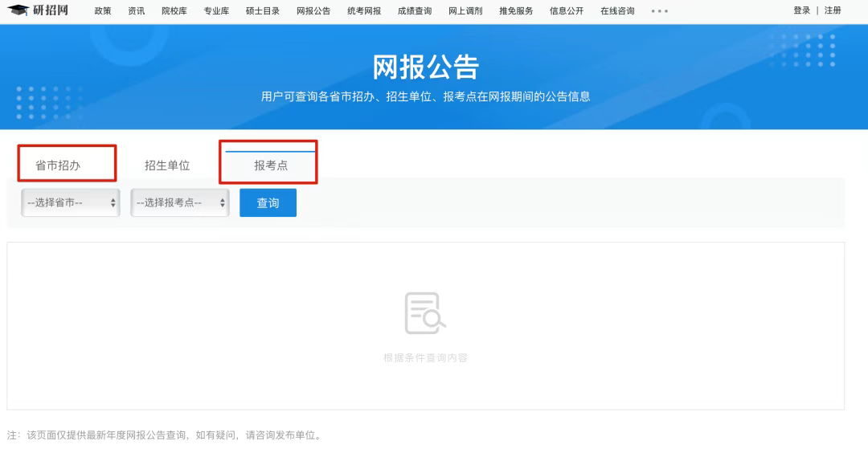Click the 登录 login link

pyautogui.click(x=801, y=10)
